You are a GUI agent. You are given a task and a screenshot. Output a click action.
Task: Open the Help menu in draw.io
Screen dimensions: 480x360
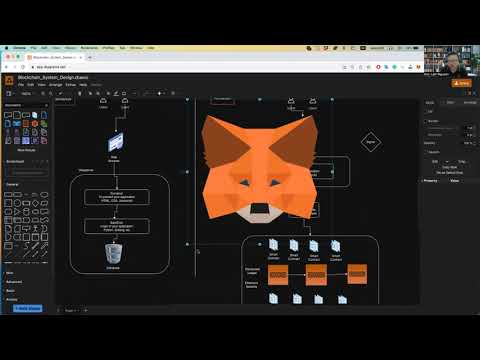[x=83, y=85]
